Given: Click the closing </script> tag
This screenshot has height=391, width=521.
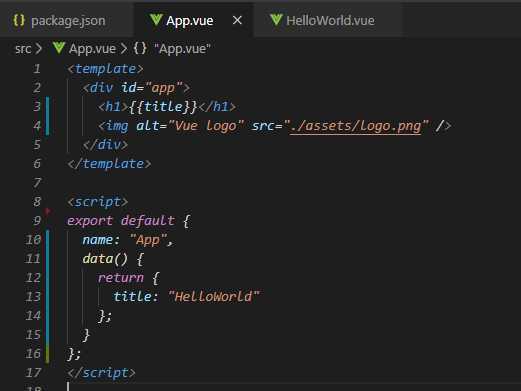Looking at the screenshot, I should [x=101, y=373].
